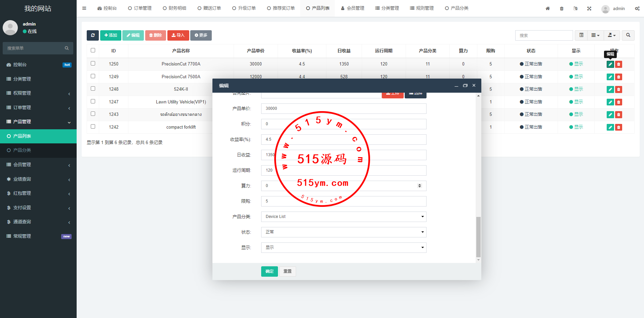Click the fullscreen icon in top bar

(589, 8)
